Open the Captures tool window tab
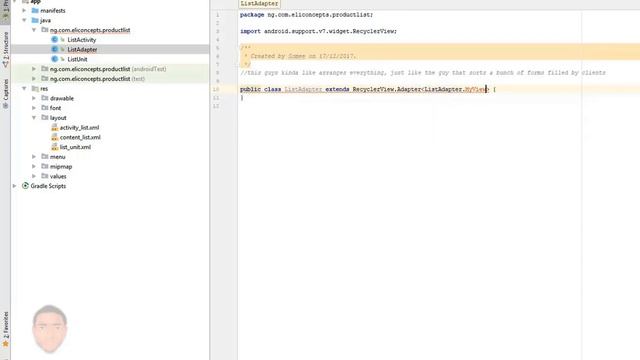The height and width of the screenshot is (360, 640). (5, 93)
